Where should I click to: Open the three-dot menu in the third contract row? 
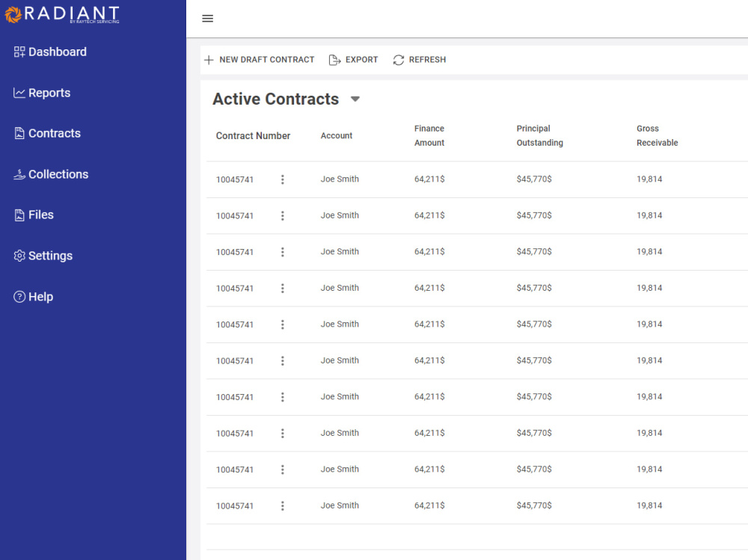click(283, 252)
